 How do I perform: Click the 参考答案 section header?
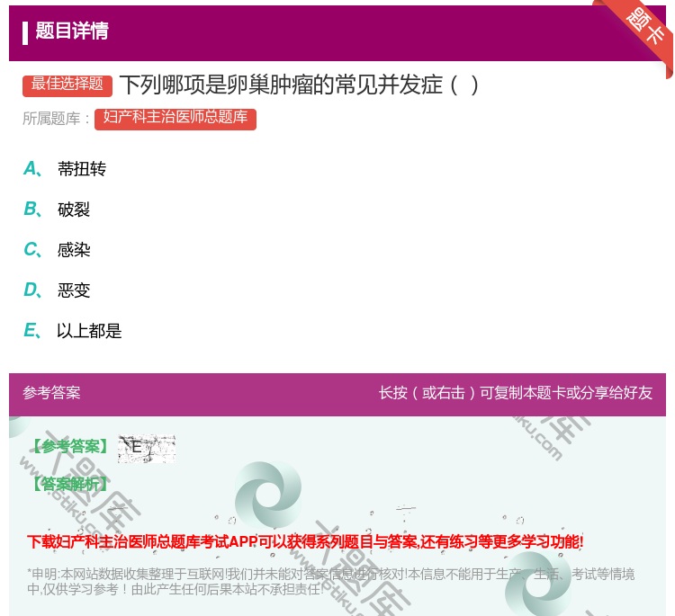[51, 393]
